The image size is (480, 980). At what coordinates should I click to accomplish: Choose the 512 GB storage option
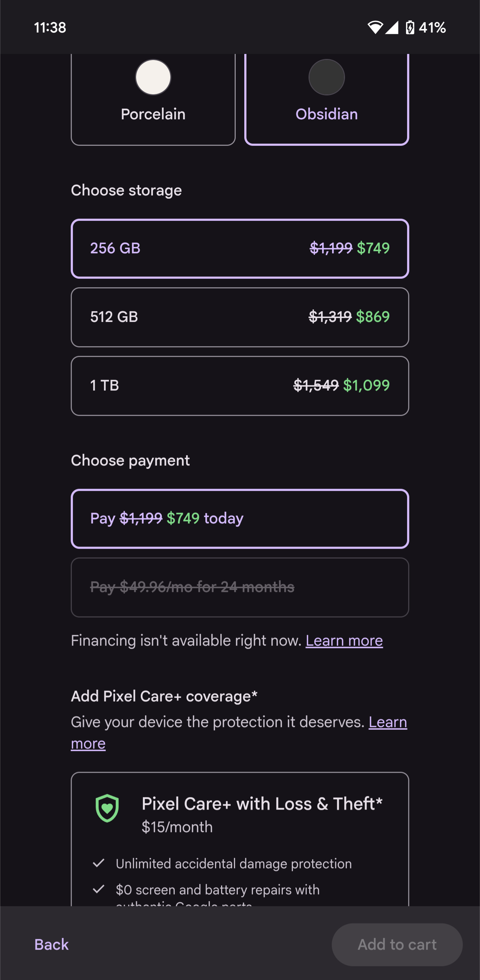pyautogui.click(x=240, y=317)
